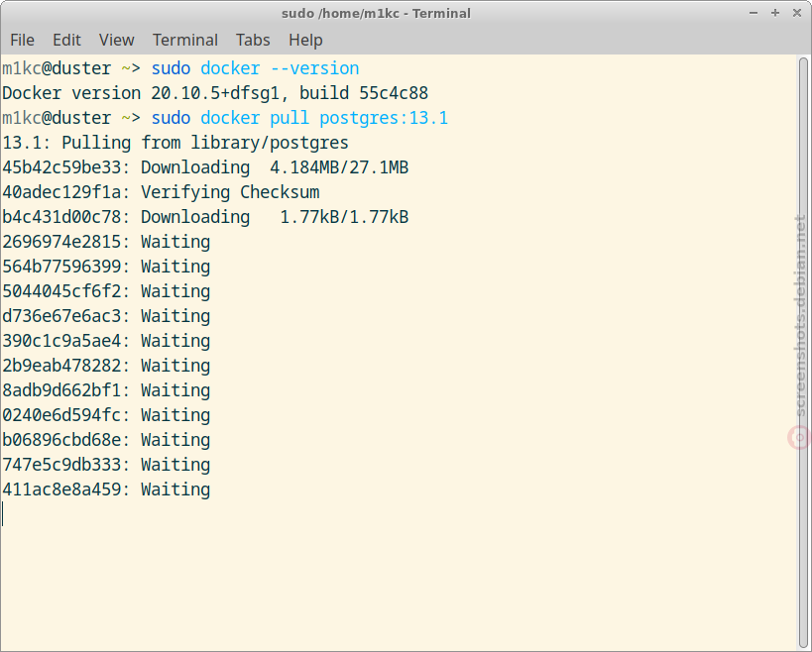
Task: Click layer line 390c1c9a5ae4 Waiting
Action: 106,341
